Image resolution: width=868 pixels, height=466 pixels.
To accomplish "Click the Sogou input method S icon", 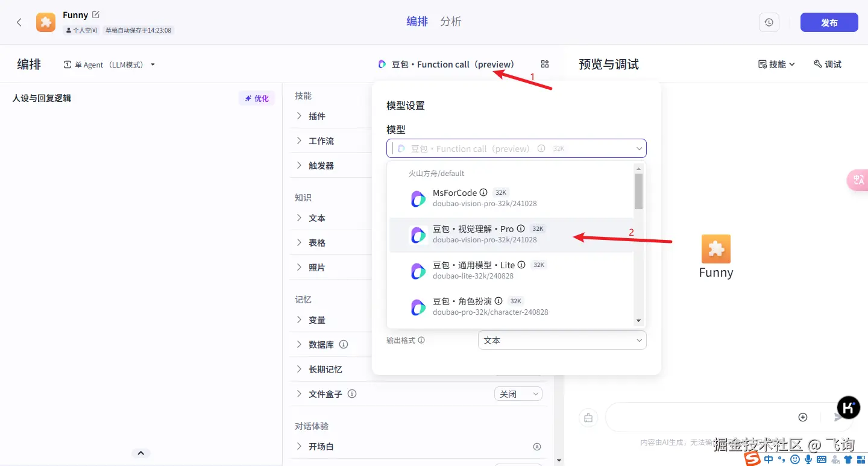I will (752, 459).
